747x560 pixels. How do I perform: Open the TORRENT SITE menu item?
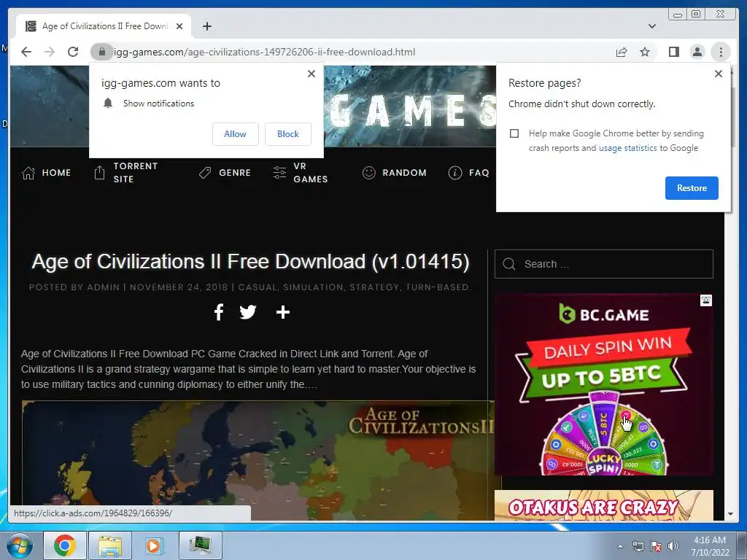tap(125, 172)
